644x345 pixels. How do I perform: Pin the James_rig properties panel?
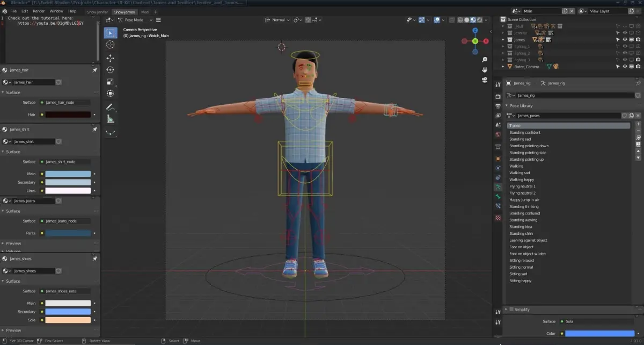tap(638, 83)
